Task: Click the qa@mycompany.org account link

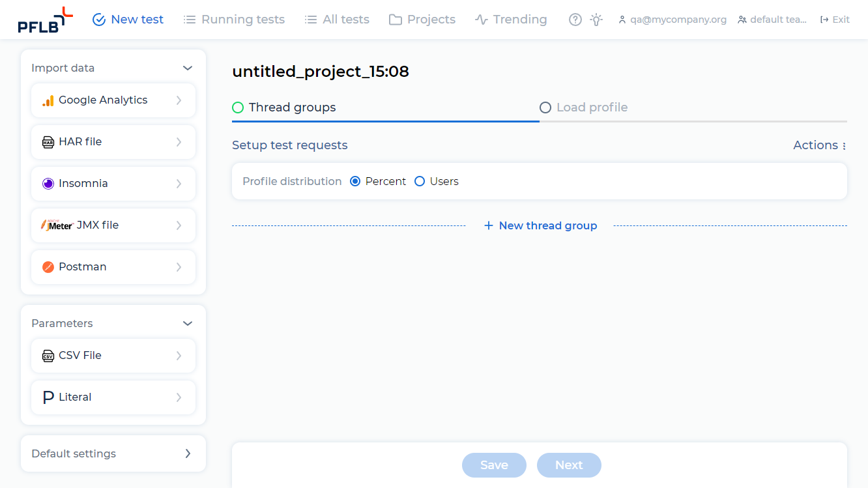Action: (673, 20)
